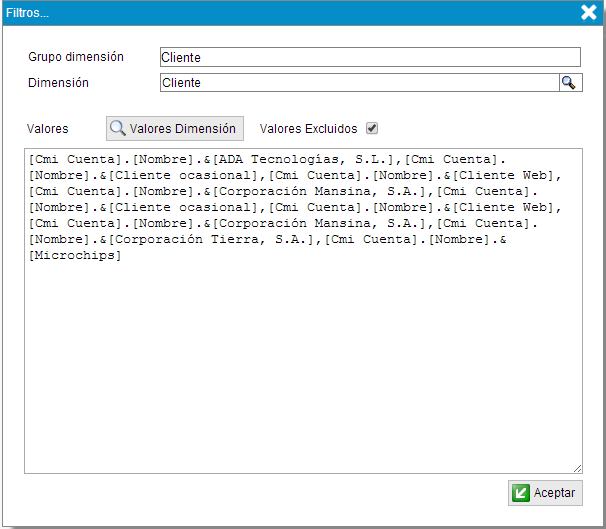The width and height of the screenshot is (606, 529).
Task: Confirm filters with the Aceptar button
Action: tap(545, 493)
